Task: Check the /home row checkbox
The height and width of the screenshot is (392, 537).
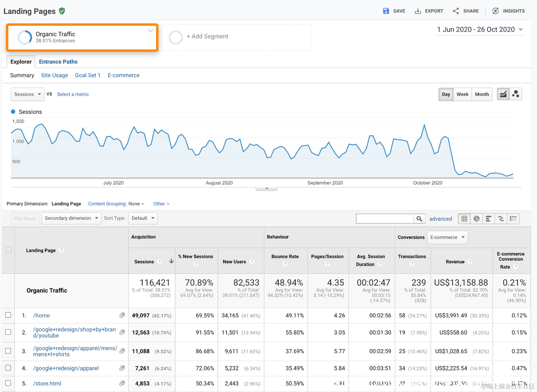Action: [x=8, y=315]
